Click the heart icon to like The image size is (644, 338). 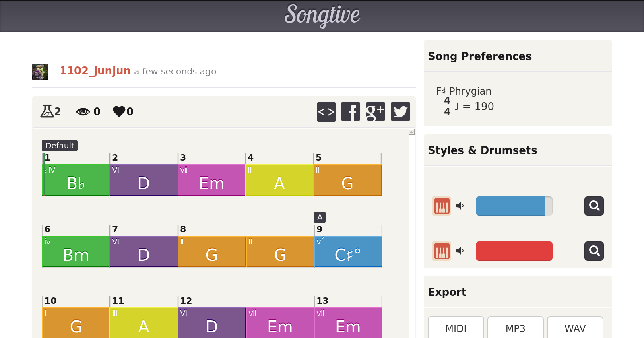[119, 111]
